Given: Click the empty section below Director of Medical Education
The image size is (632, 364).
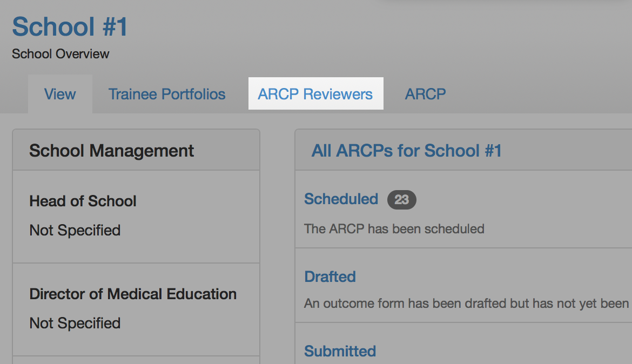Looking at the screenshot, I should pyautogui.click(x=135, y=360).
